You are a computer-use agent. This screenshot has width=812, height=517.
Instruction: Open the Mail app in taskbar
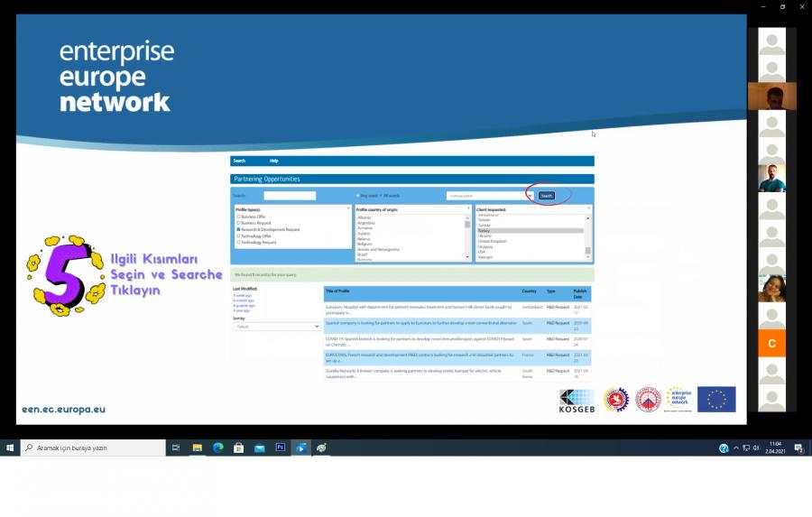pyautogui.click(x=259, y=448)
